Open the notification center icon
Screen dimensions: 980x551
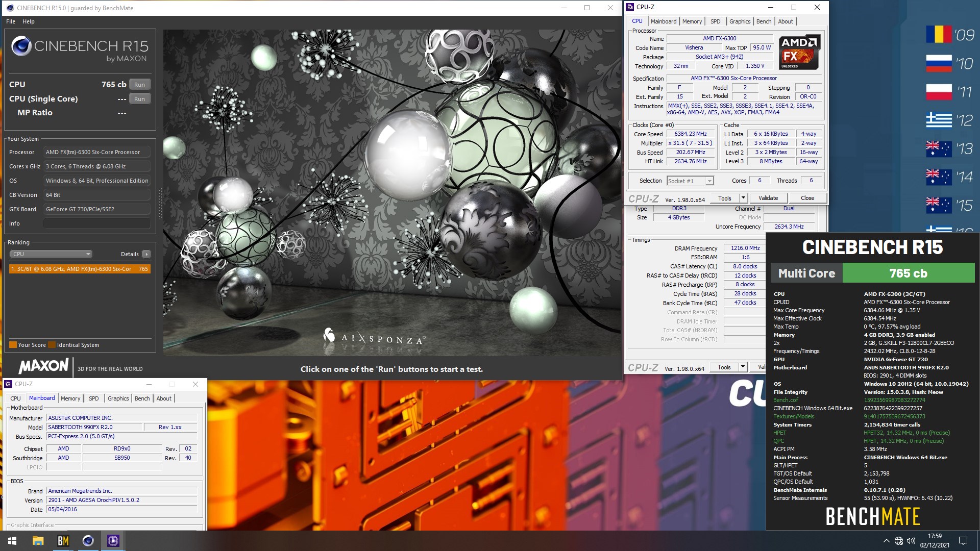click(963, 541)
